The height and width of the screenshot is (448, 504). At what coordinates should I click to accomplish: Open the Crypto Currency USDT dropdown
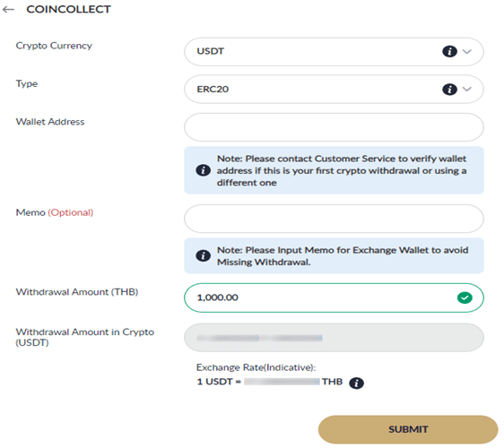pos(334,52)
